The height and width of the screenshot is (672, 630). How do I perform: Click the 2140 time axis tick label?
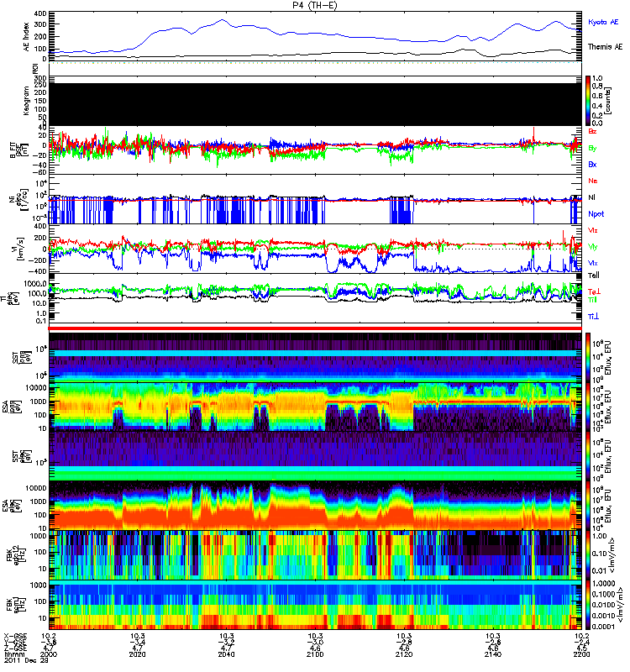point(493,654)
